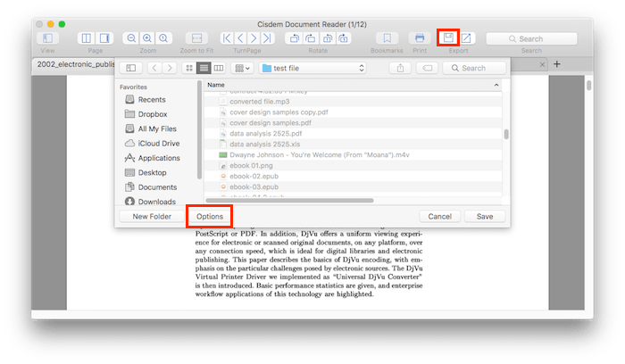Open the item arrangement dropdown

(242, 68)
